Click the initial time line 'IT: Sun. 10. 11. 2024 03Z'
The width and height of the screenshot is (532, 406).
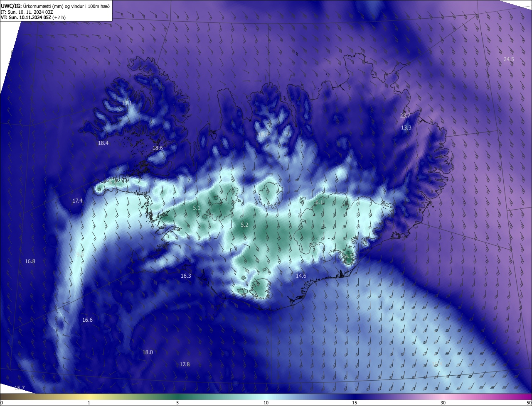[26, 12]
